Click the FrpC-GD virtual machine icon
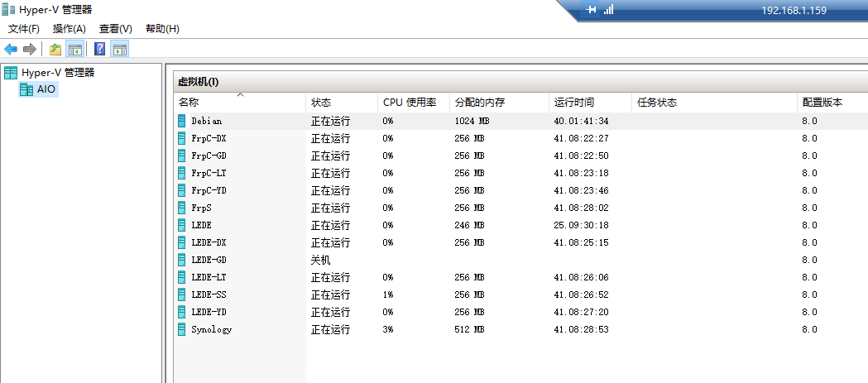 (x=181, y=156)
